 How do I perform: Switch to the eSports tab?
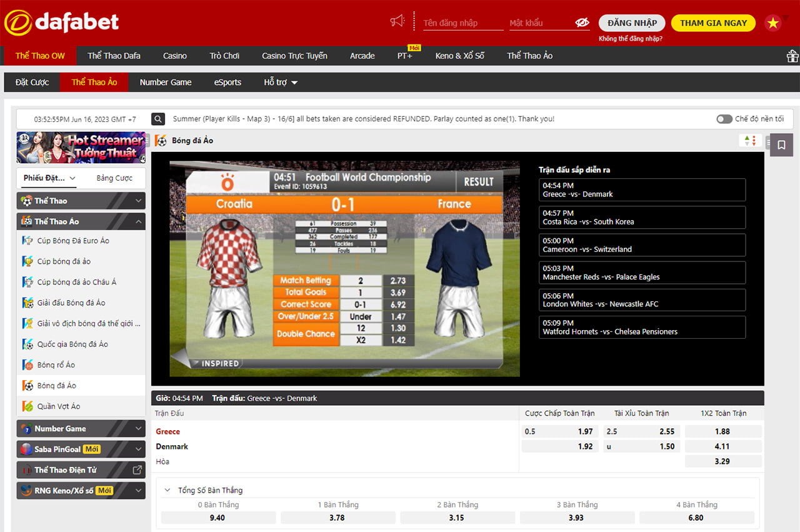point(227,83)
